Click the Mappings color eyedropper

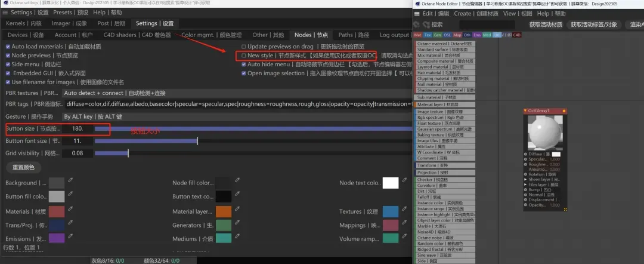click(x=404, y=222)
